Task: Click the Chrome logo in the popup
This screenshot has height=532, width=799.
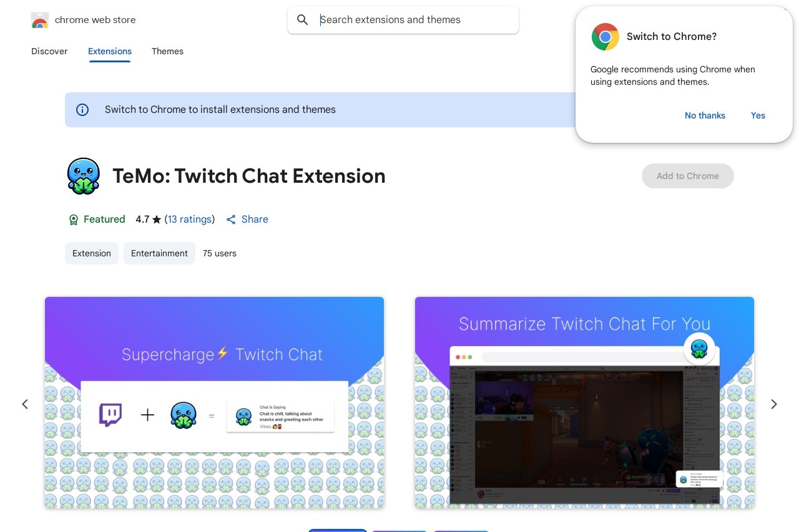Action: [x=605, y=37]
